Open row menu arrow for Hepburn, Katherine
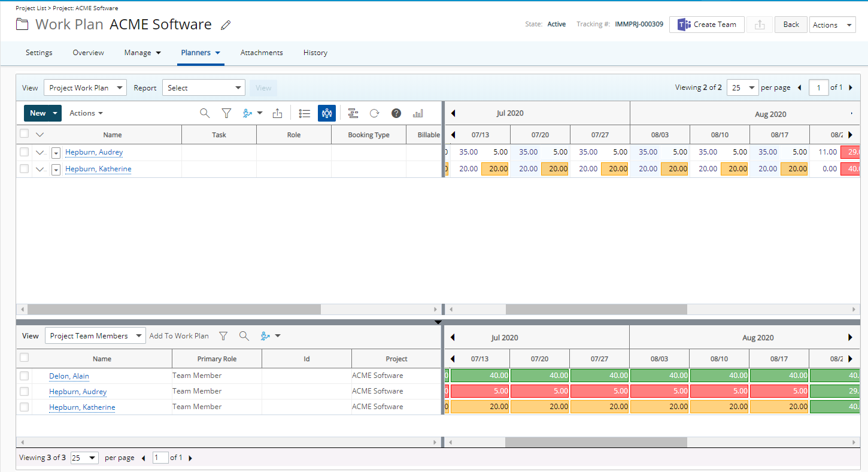 pos(56,170)
